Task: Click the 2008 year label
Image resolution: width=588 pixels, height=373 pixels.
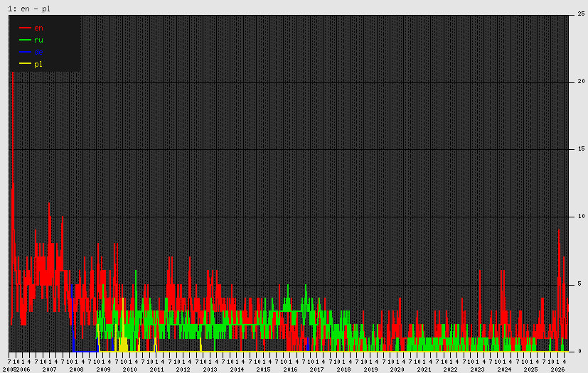Action: [x=76, y=369]
